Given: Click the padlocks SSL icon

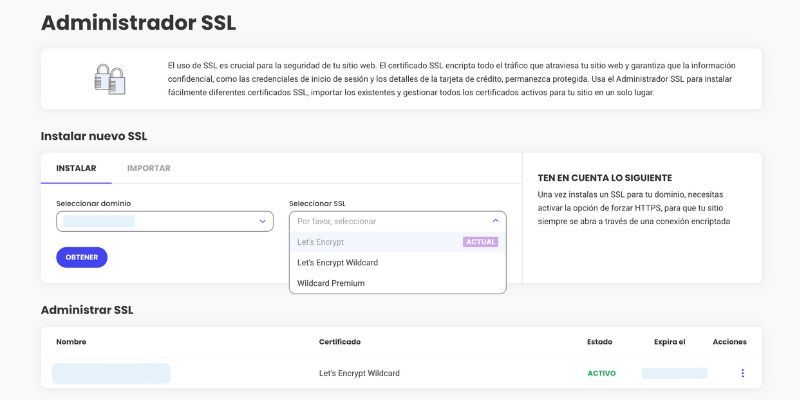Looking at the screenshot, I should pos(110,79).
